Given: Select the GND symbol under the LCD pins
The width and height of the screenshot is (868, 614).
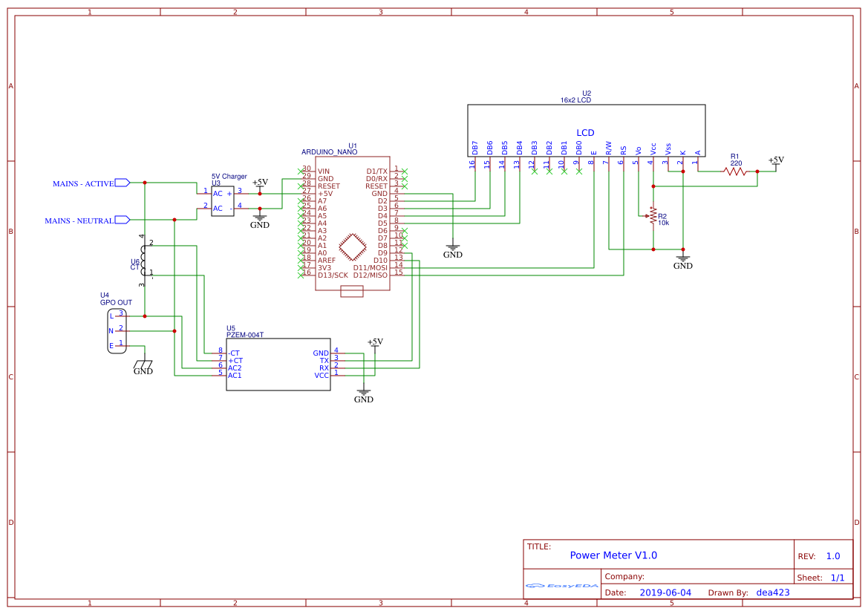Looking at the screenshot, I should pos(452,249).
